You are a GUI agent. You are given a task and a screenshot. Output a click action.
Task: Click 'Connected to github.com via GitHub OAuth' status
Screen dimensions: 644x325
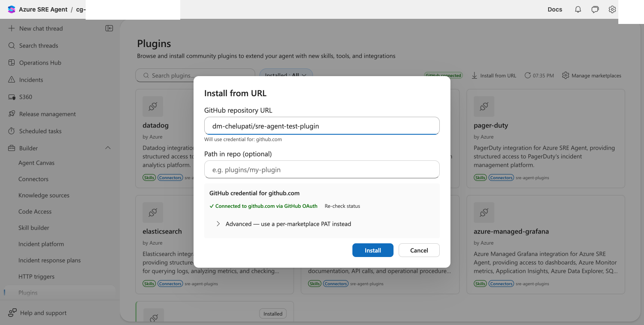pyautogui.click(x=263, y=206)
